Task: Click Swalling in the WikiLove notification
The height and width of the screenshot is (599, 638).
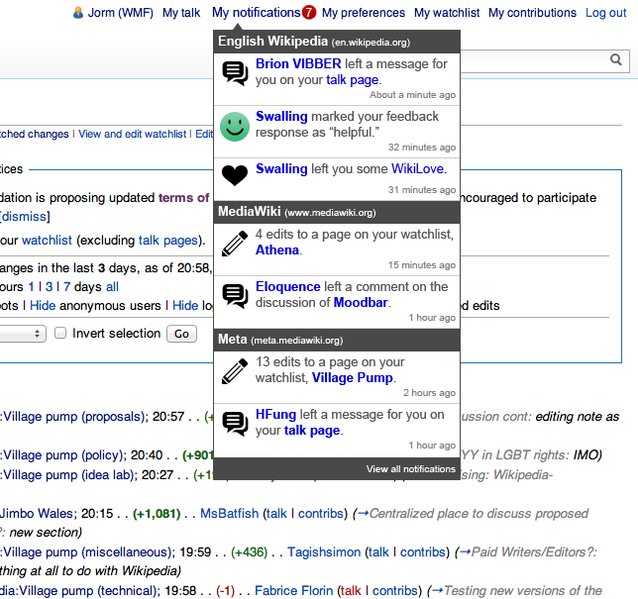Action: pyautogui.click(x=281, y=169)
